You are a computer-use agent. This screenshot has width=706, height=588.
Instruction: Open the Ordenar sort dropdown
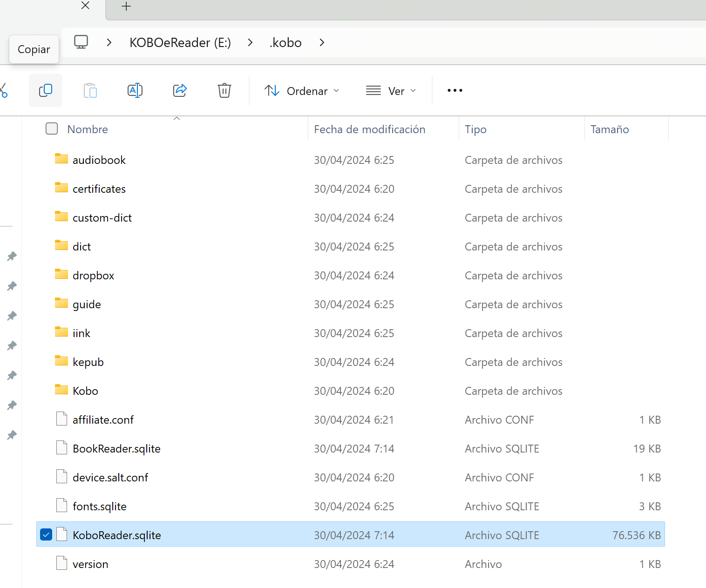click(x=302, y=91)
